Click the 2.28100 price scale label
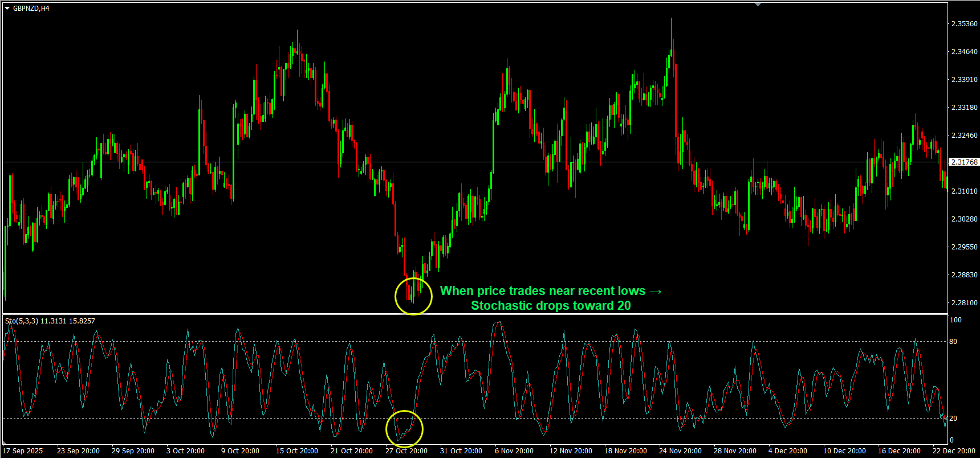Viewport: 980px width, 459px height. point(963,303)
